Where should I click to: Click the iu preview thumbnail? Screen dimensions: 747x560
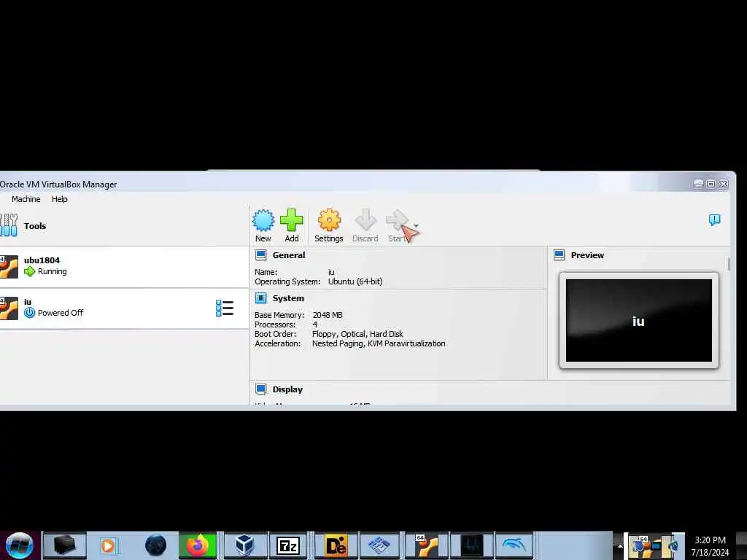tap(639, 321)
